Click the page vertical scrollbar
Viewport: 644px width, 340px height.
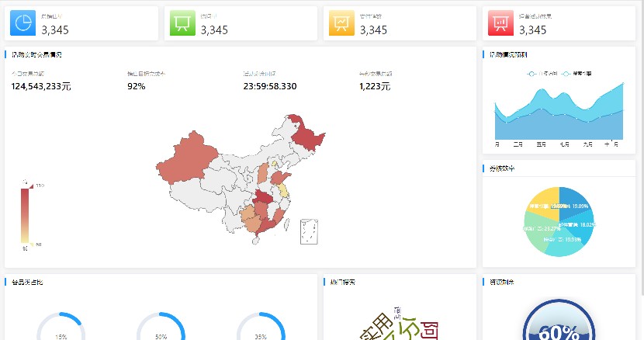click(x=642, y=148)
